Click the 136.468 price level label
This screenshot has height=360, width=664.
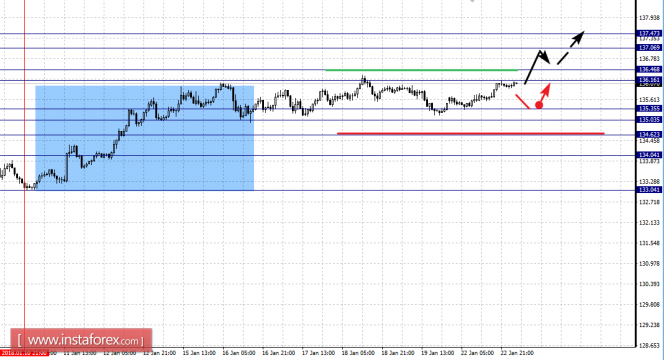click(x=649, y=69)
